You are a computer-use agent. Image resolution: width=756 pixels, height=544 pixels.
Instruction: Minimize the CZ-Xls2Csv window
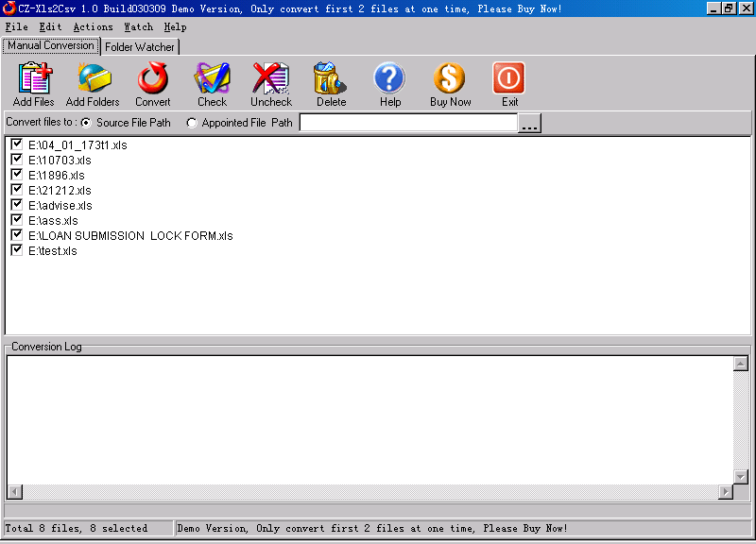pyautogui.click(x=713, y=8)
